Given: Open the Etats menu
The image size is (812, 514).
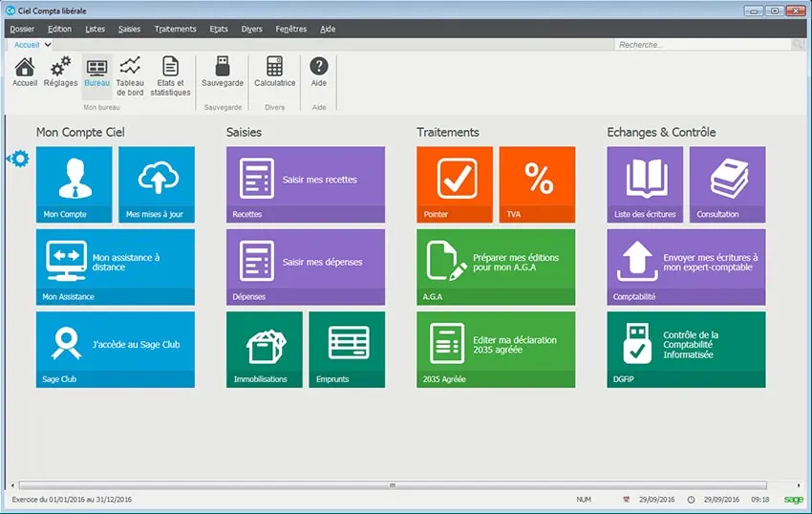Looking at the screenshot, I should tap(219, 29).
